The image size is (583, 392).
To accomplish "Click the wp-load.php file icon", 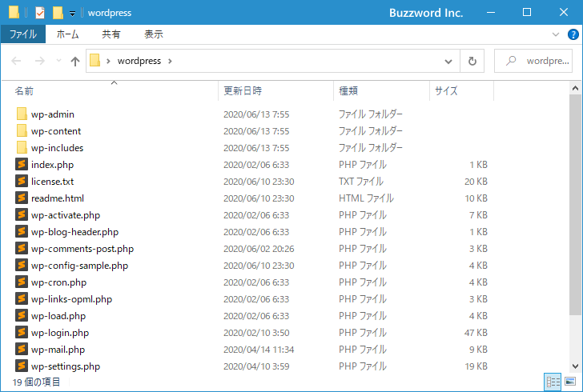I will coord(22,315).
